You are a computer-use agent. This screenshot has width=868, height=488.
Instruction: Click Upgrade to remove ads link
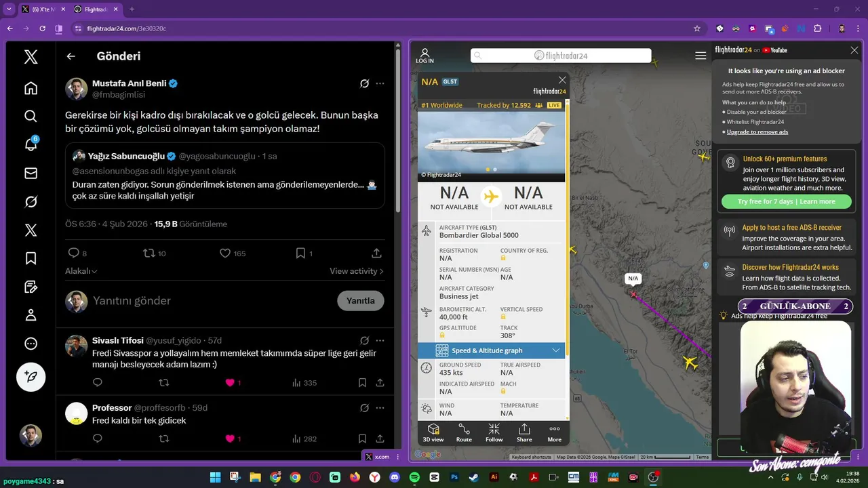click(x=757, y=131)
